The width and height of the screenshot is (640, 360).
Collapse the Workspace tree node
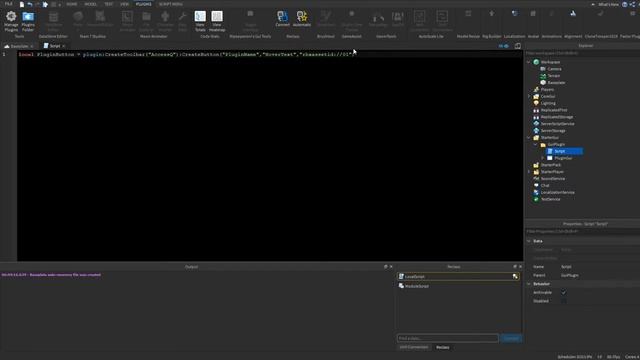(x=529, y=62)
